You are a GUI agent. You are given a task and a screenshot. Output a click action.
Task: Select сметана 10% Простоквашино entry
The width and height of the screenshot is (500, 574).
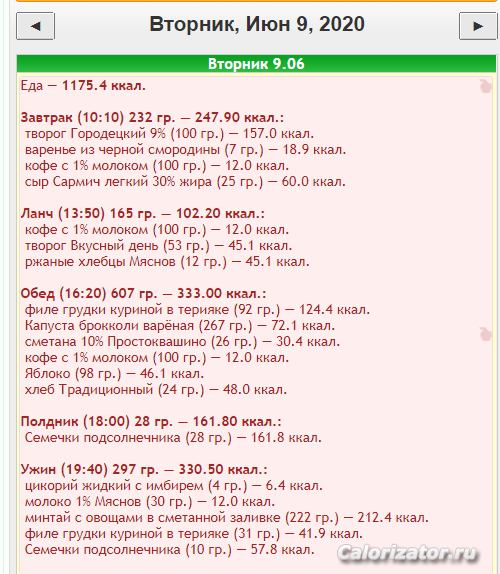pyautogui.click(x=182, y=342)
